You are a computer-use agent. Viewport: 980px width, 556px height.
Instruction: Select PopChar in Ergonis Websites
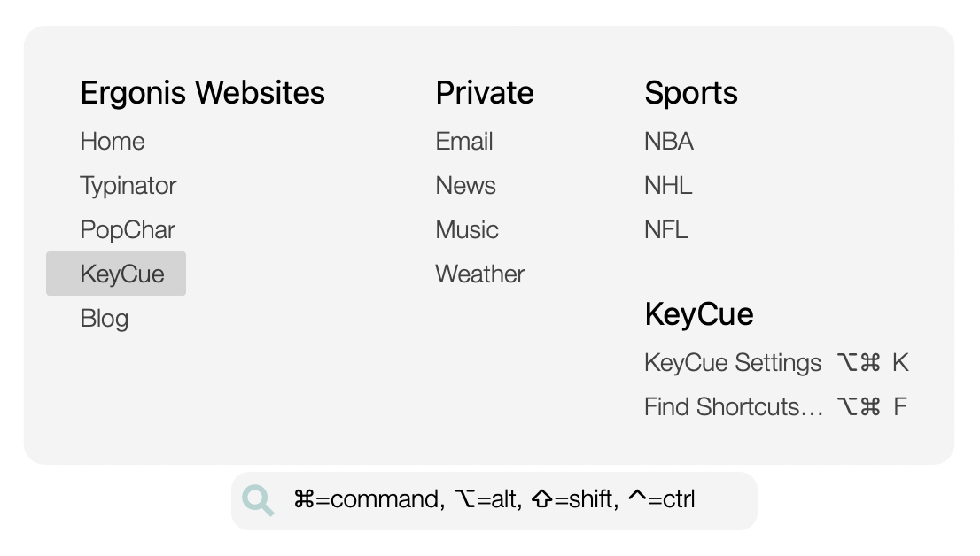tap(127, 229)
